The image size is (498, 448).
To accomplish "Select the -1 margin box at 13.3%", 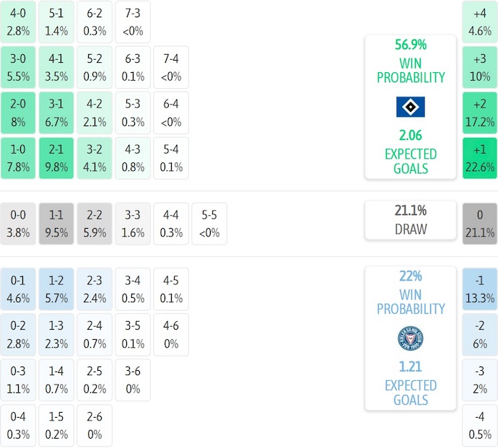I will (x=480, y=289).
